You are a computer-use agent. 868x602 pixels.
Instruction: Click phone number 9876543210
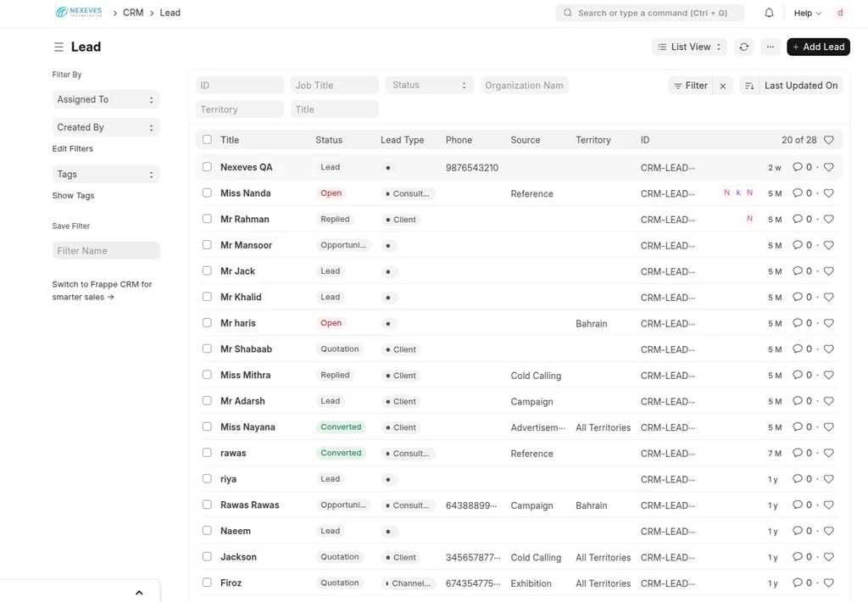click(471, 168)
